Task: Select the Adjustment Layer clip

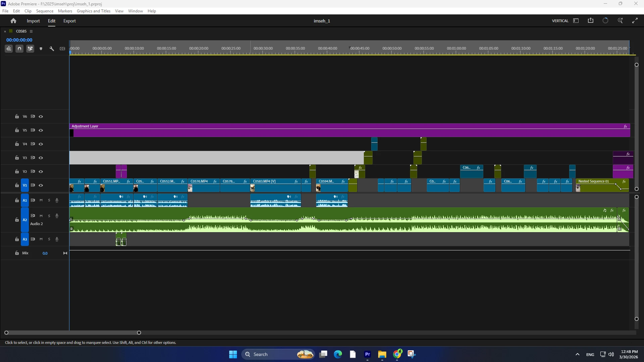Action: 350,130
